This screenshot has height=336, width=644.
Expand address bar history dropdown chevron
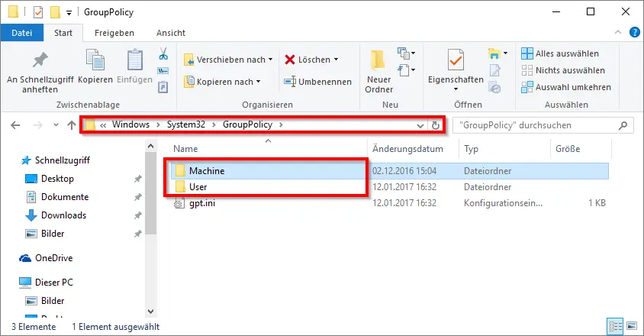pyautogui.click(x=420, y=125)
